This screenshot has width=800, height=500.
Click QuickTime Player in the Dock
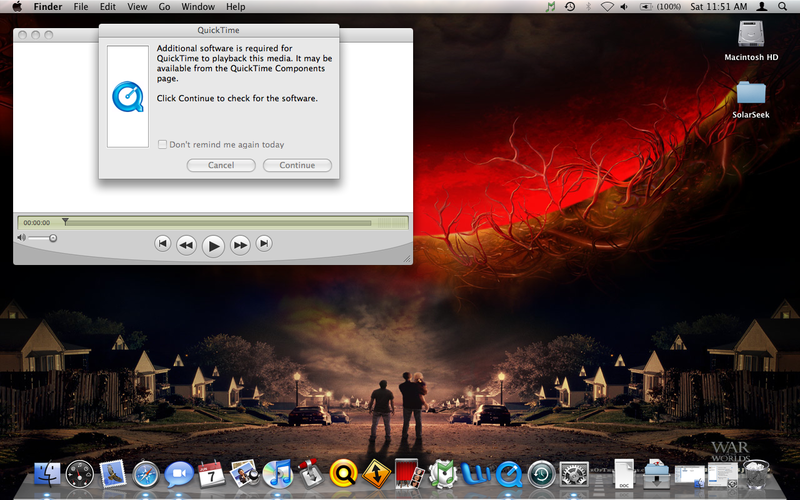509,474
